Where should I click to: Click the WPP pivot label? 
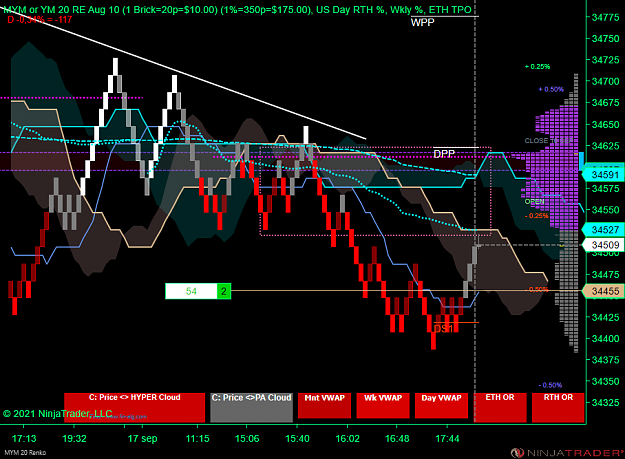(x=422, y=23)
